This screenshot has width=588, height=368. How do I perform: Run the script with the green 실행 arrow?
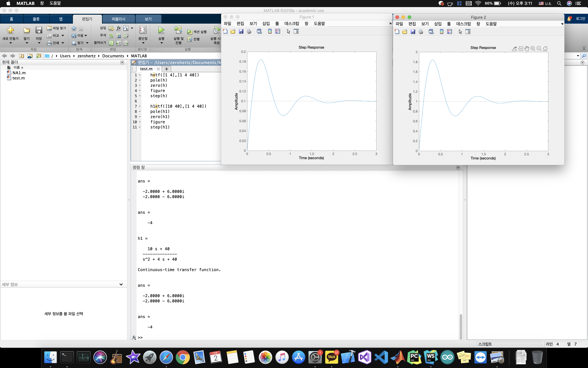[x=161, y=30]
